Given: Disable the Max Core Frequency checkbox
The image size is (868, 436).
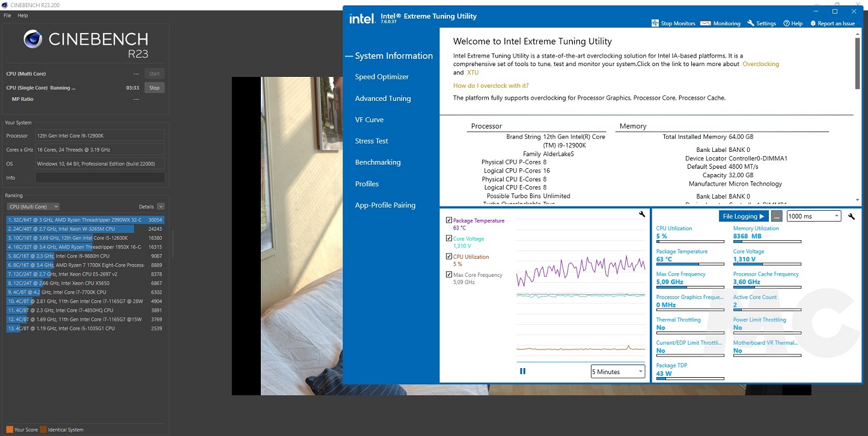Looking at the screenshot, I should 449,274.
